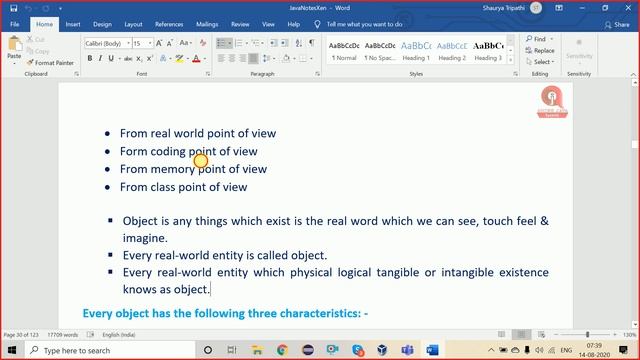Image resolution: width=640 pixels, height=360 pixels.
Task: Toggle italic formatting
Action: click(x=100, y=59)
